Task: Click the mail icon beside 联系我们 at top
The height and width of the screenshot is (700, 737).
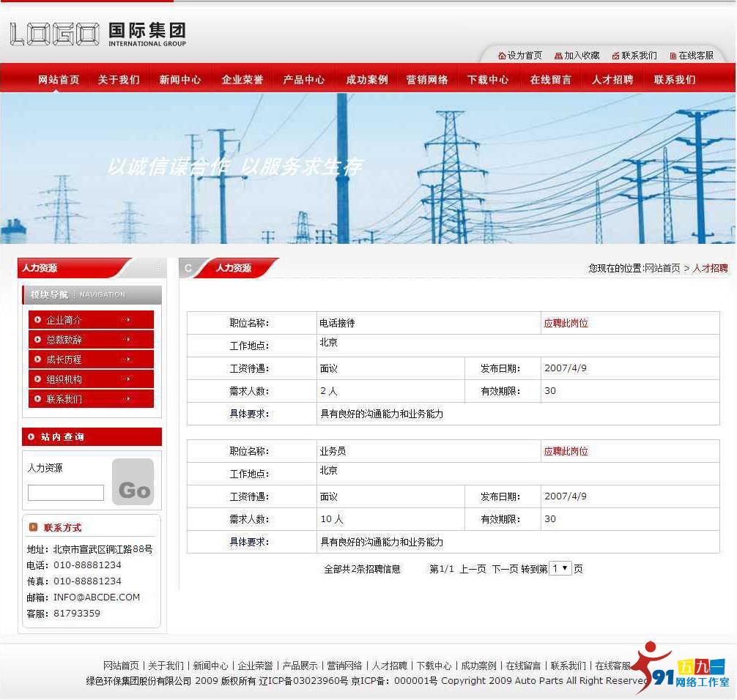Action: [x=616, y=56]
